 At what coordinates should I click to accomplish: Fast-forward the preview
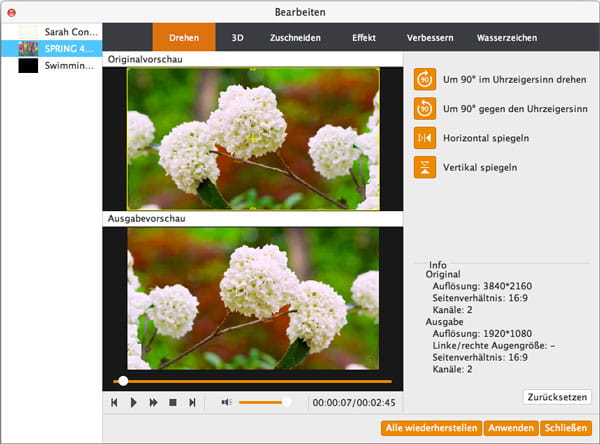pyautogui.click(x=153, y=402)
